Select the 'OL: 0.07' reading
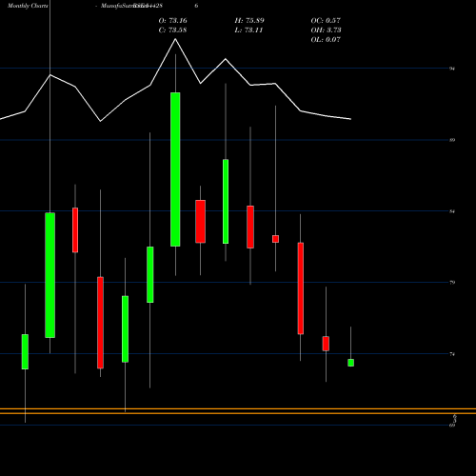Viewport: 476px width, 476px height. coord(326,40)
